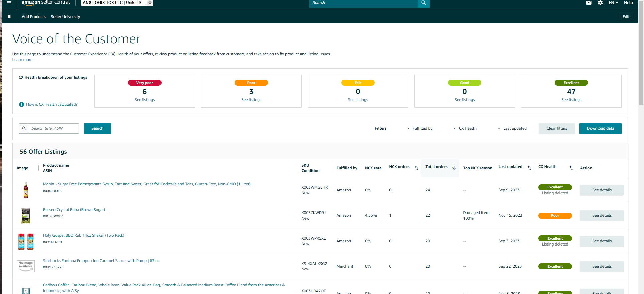This screenshot has height=294, width=644.
Task: Open How is CX Health calculated link
Action: tap(52, 104)
